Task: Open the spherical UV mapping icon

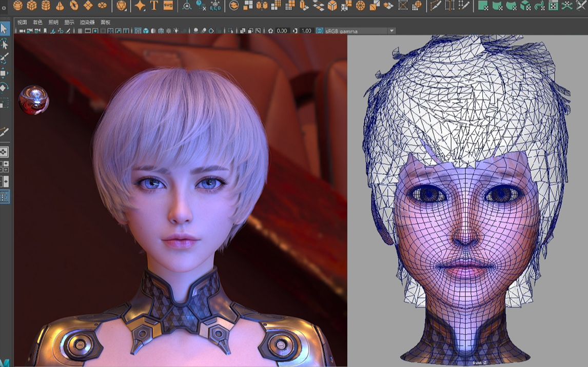Action: pos(511,5)
